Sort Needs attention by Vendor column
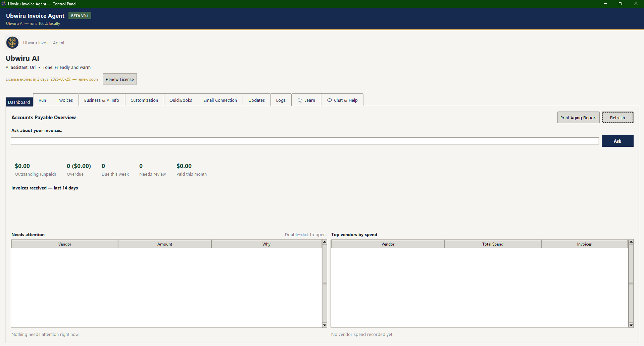Viewport: 644px width, 346px height. pyautogui.click(x=65, y=244)
